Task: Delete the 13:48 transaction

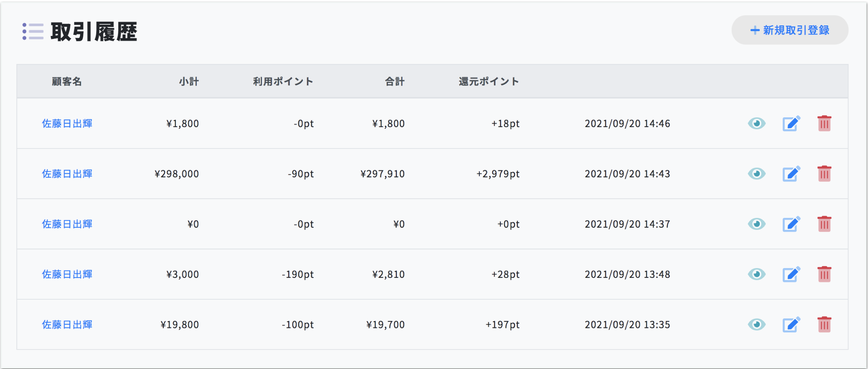Action: 824,274
